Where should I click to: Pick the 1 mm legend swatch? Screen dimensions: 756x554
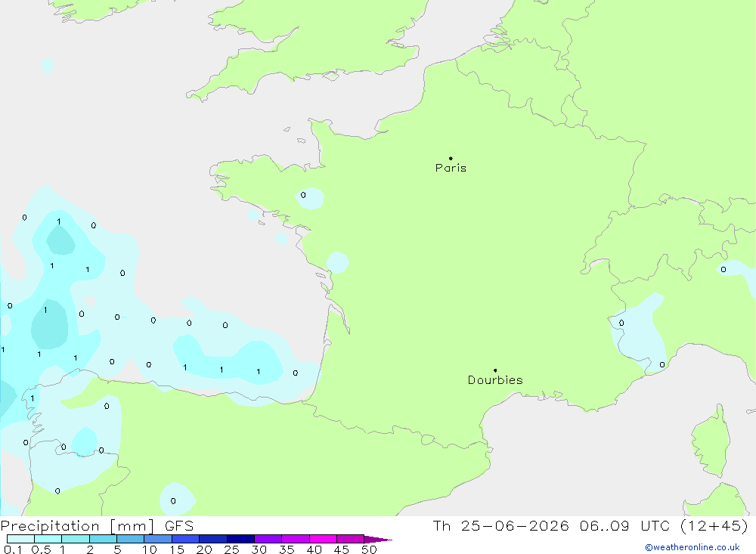76,539
